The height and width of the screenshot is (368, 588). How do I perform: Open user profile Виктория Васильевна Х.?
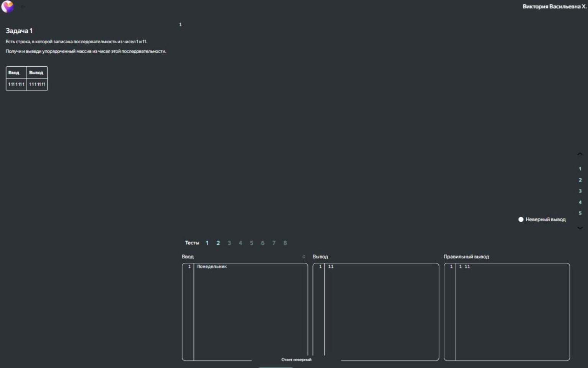point(554,7)
